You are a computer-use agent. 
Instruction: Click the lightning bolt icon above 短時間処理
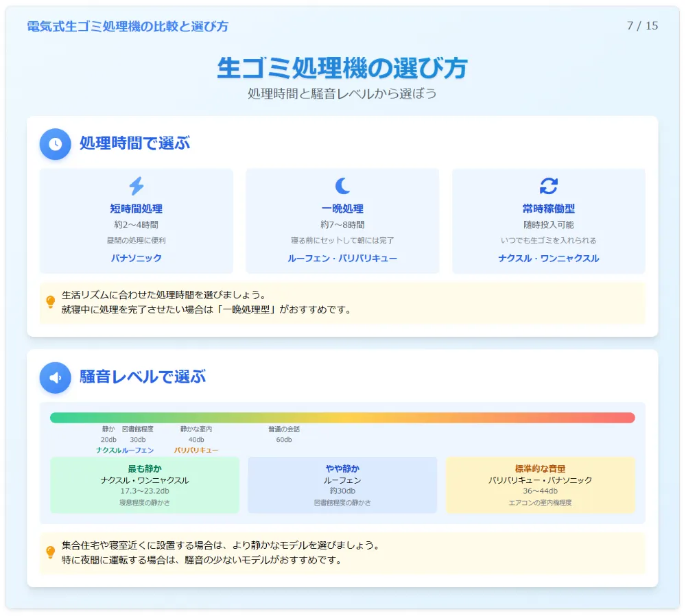click(x=137, y=186)
